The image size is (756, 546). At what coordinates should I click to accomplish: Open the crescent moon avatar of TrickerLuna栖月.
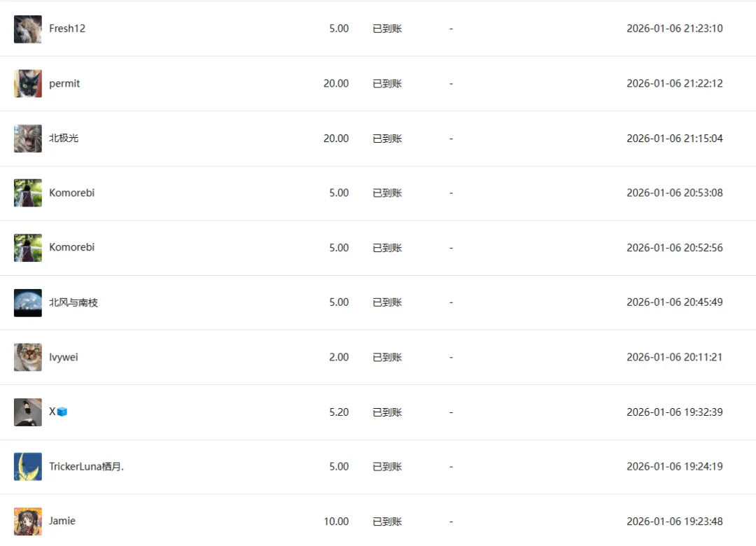click(28, 466)
